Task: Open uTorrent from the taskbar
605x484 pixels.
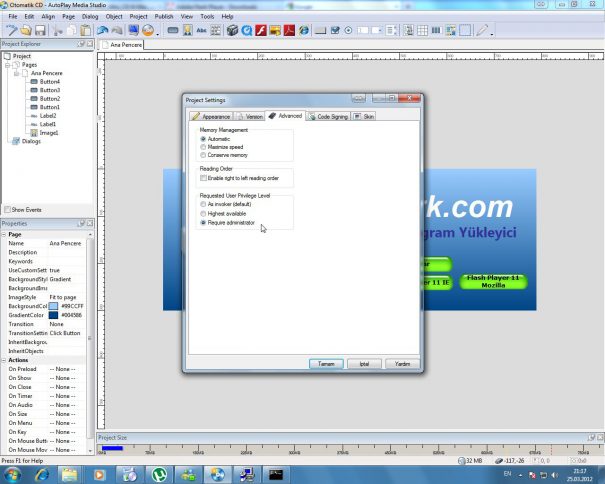Action: click(x=159, y=475)
